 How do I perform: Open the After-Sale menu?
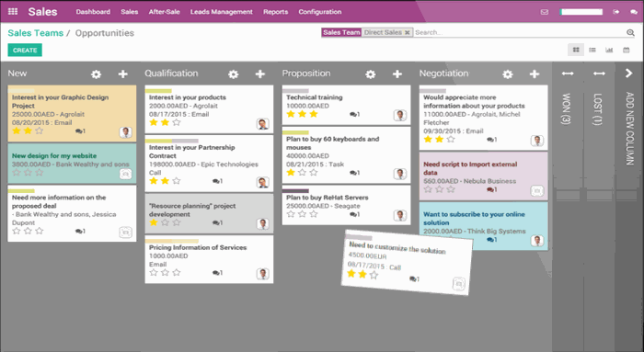click(165, 12)
